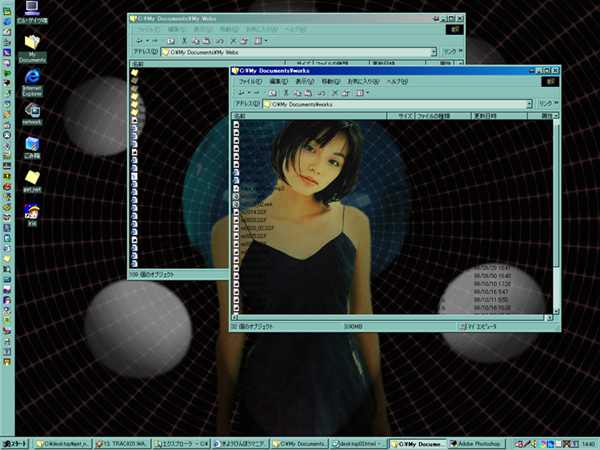Click Undo icon in My Webs window
Image resolution: width=600 pixels, height=450 pixels.
pos(220,41)
